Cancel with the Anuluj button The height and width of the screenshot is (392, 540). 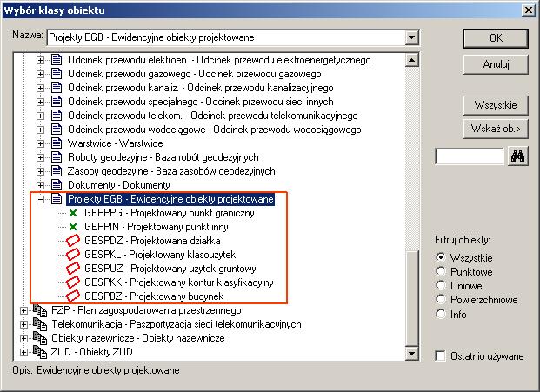click(x=496, y=64)
